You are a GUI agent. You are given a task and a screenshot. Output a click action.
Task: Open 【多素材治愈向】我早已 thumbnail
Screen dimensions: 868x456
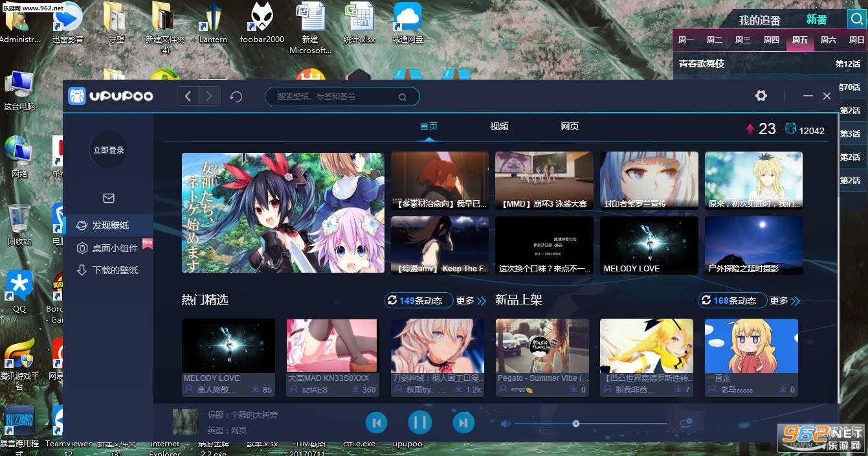pyautogui.click(x=440, y=180)
